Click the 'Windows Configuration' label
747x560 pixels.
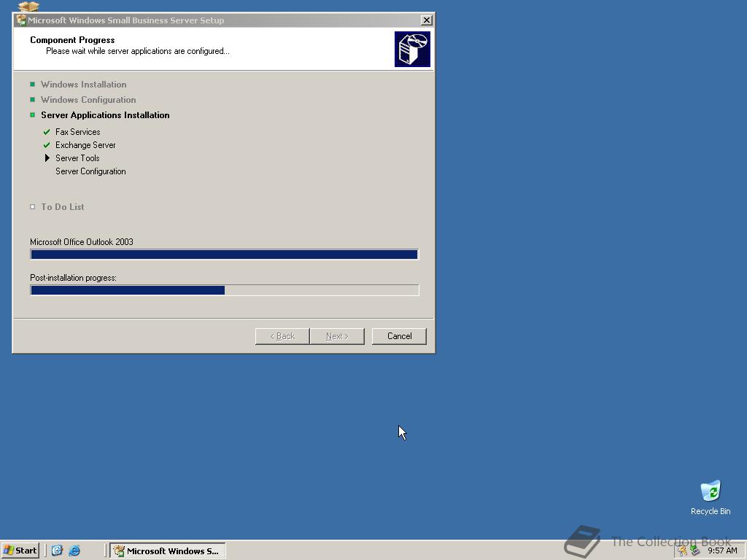[x=88, y=99]
